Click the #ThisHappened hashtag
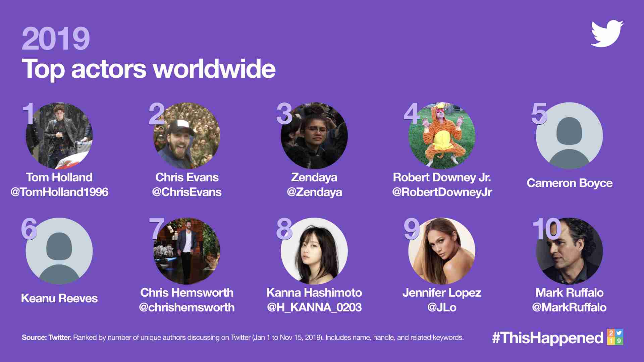Screen dimensions: 644x362 [547, 338]
